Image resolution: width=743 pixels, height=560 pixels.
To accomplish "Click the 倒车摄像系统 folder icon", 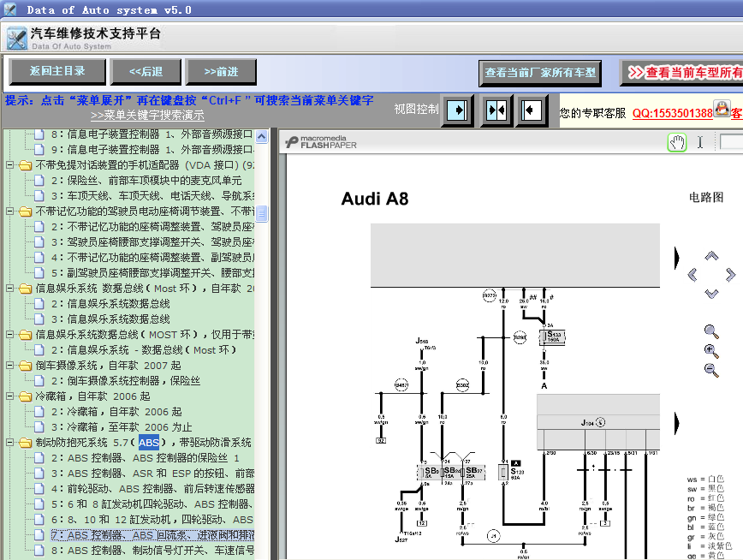I will tap(25, 365).
